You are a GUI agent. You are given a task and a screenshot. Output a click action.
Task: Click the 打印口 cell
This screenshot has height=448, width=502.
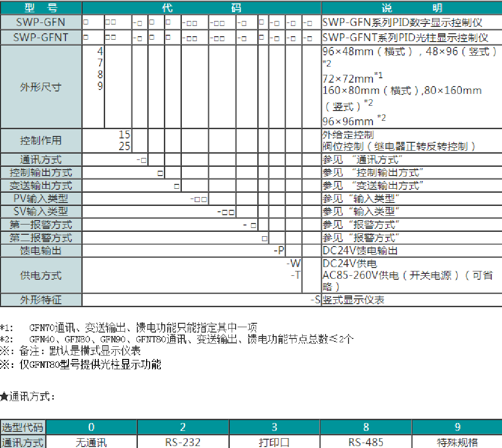[x=274, y=442]
